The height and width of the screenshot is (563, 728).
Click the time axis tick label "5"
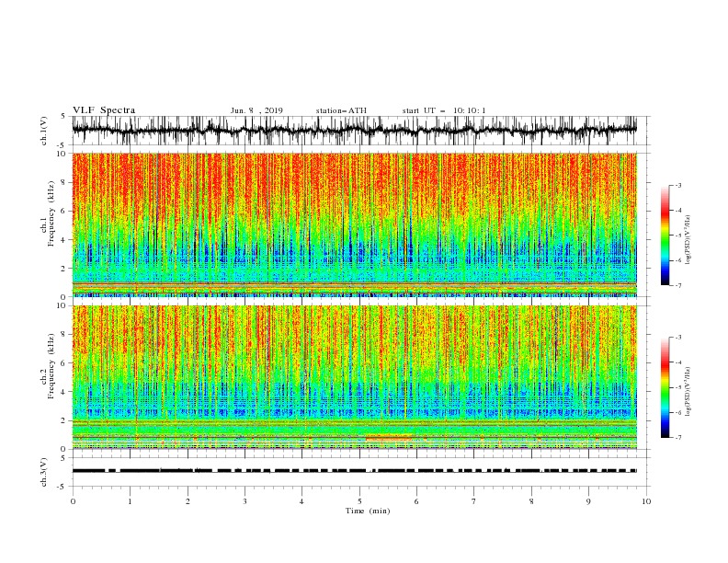(x=359, y=501)
